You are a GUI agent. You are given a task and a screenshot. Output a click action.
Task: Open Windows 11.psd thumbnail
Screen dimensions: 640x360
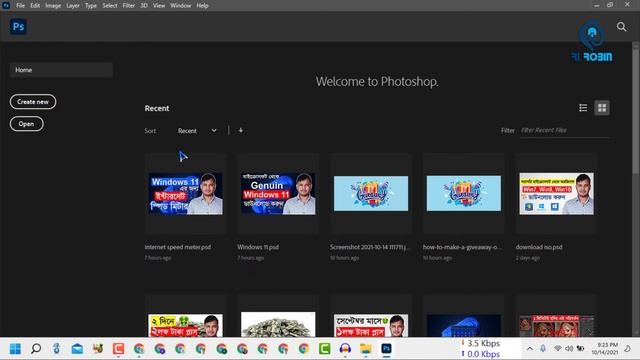(278, 193)
